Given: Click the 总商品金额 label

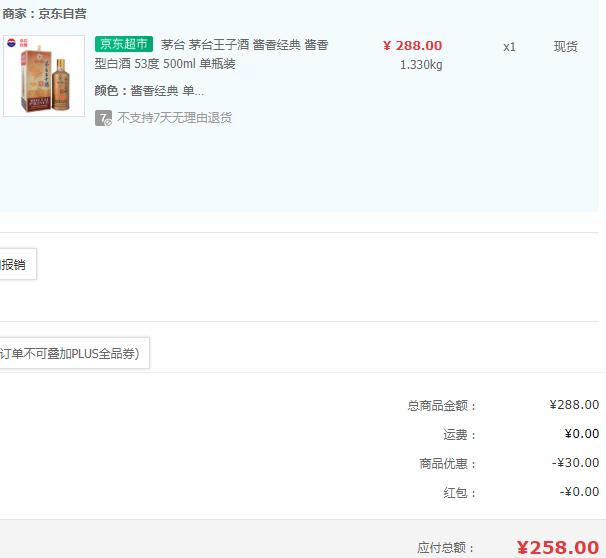Looking at the screenshot, I should [x=441, y=406].
